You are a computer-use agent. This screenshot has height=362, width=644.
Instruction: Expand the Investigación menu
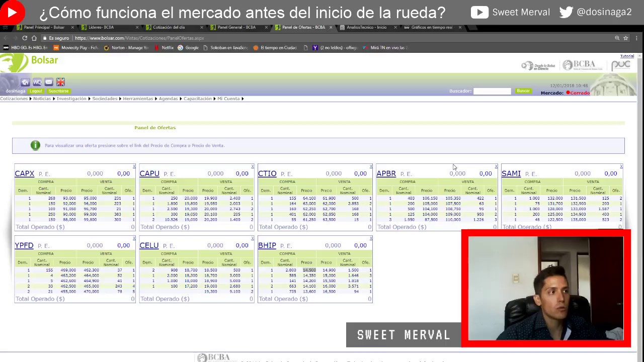pos(73,99)
